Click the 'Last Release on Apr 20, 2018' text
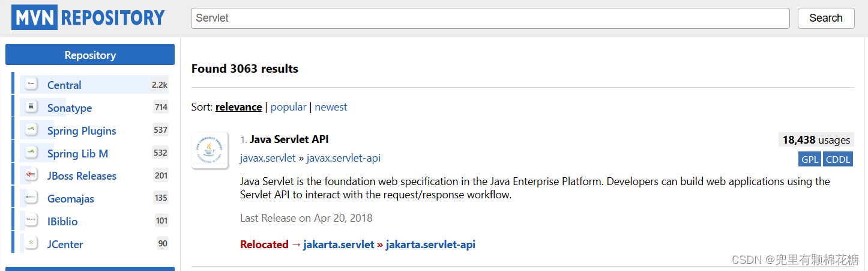The height and width of the screenshot is (271, 868). 306,218
